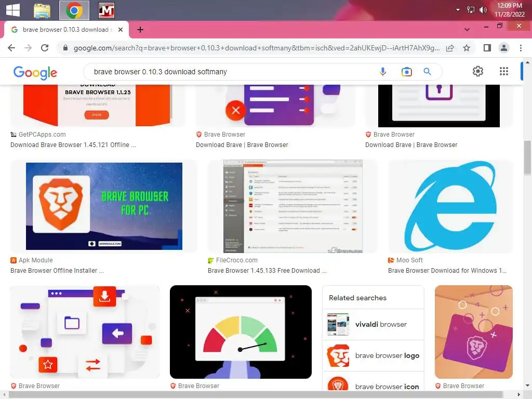Open the Moo Soft source link

[405, 260]
